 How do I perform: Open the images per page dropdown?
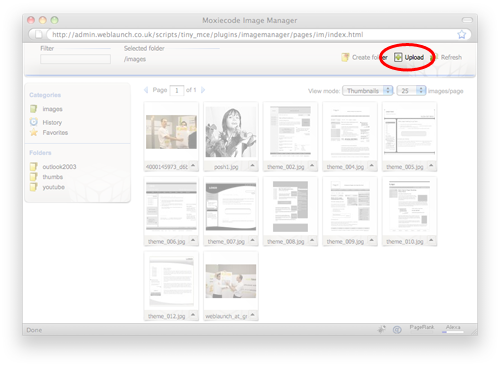point(411,91)
